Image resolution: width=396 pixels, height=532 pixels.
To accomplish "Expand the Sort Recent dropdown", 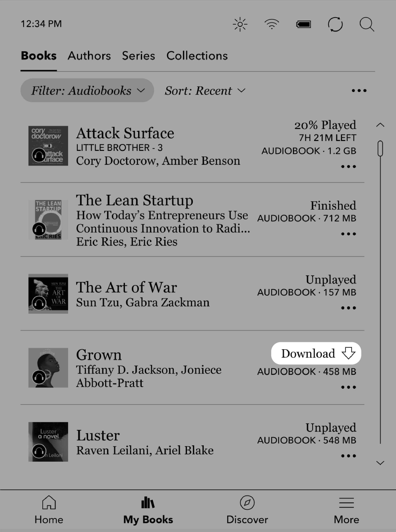I will pos(205,91).
